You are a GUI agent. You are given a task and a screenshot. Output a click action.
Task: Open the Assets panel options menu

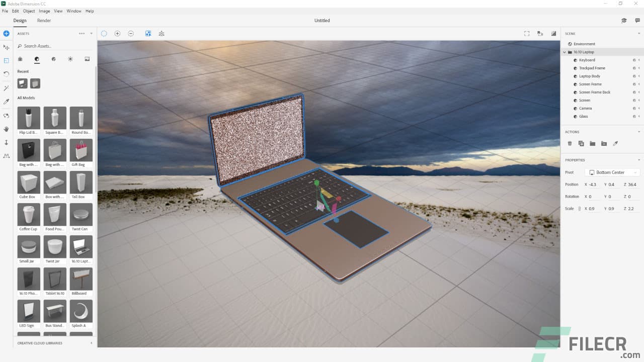80,33
